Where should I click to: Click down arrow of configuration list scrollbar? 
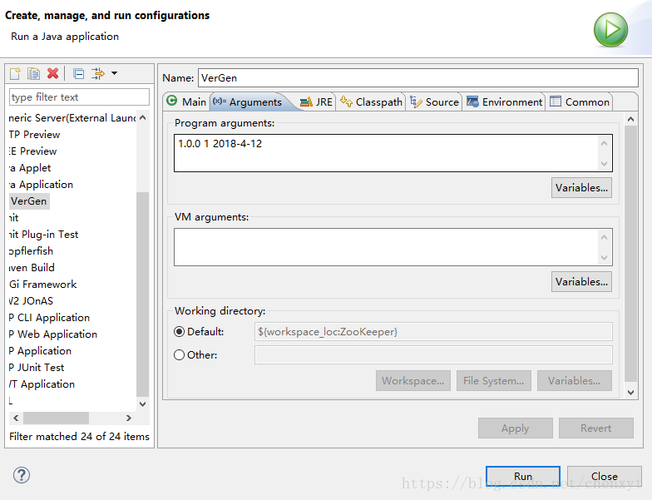point(143,404)
